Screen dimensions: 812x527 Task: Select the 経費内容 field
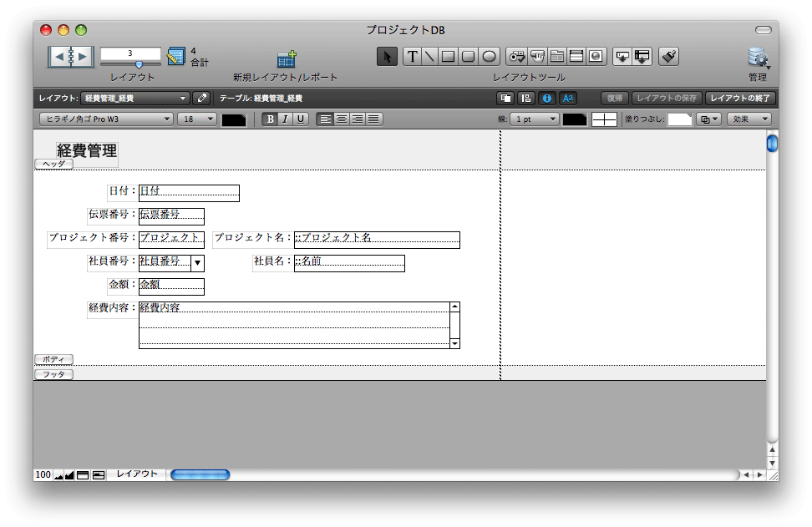[x=299, y=325]
